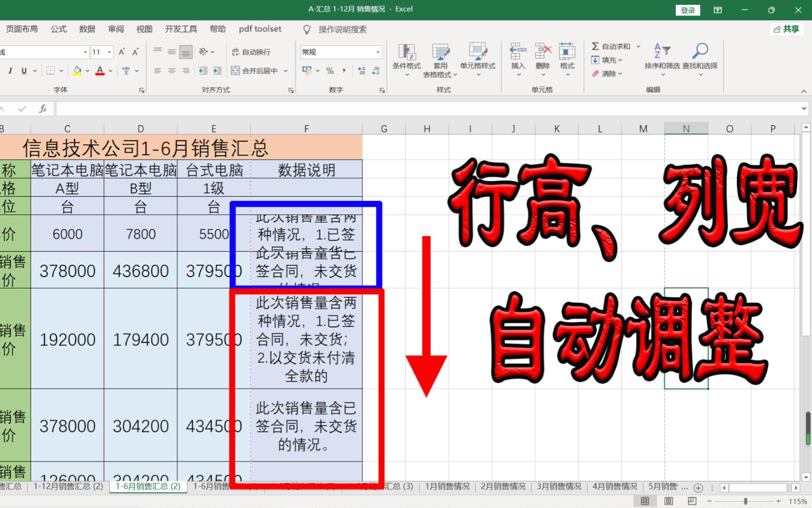The height and width of the screenshot is (508, 812).
Task: Increase indent
Action: (217, 71)
